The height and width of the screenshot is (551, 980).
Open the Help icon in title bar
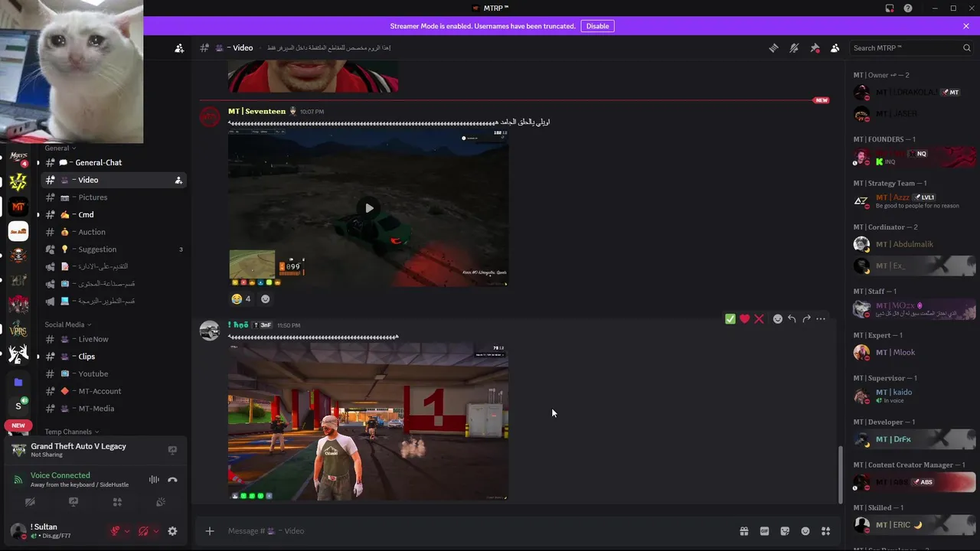tap(908, 8)
